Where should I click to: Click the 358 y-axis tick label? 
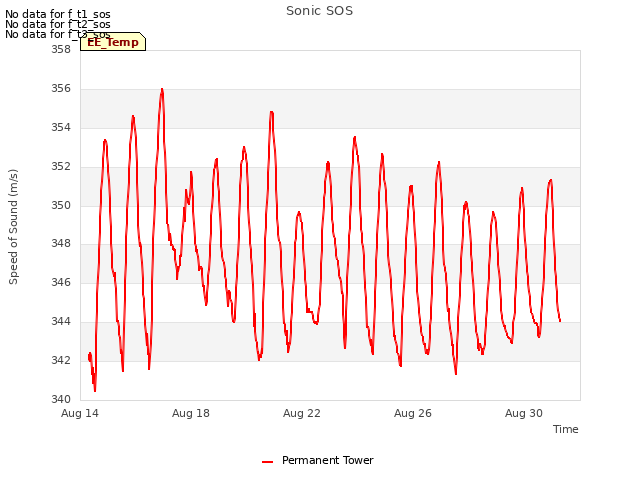pos(61,49)
